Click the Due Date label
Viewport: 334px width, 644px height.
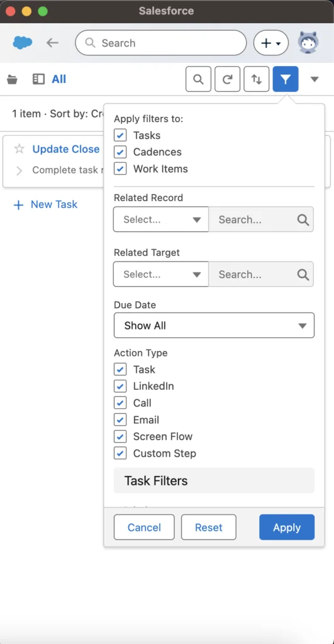coord(135,305)
